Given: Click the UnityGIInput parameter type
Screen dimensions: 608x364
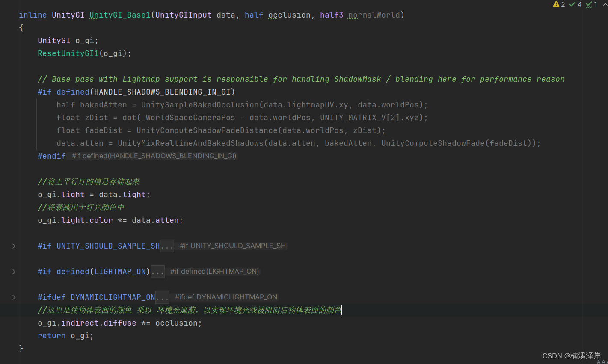Looking at the screenshot, I should [184, 15].
